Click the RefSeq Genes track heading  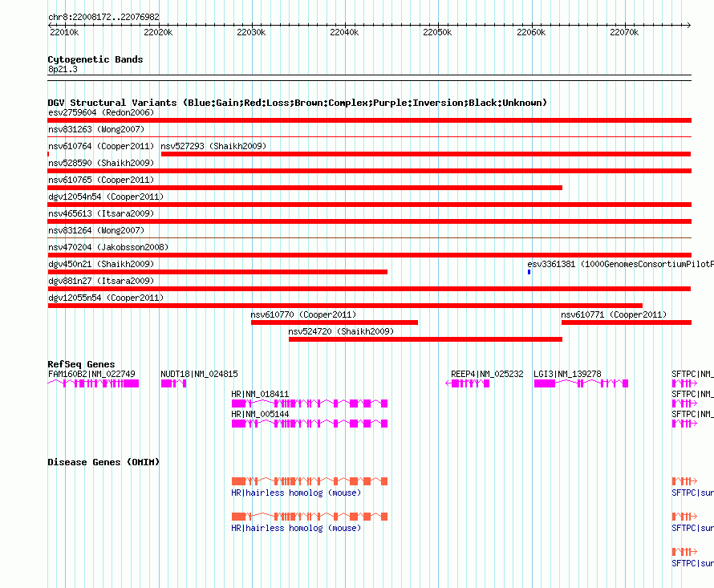tap(81, 364)
